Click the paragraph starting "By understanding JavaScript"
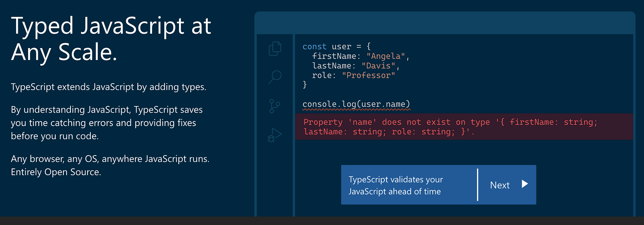The width and height of the screenshot is (644, 225). coord(107,123)
